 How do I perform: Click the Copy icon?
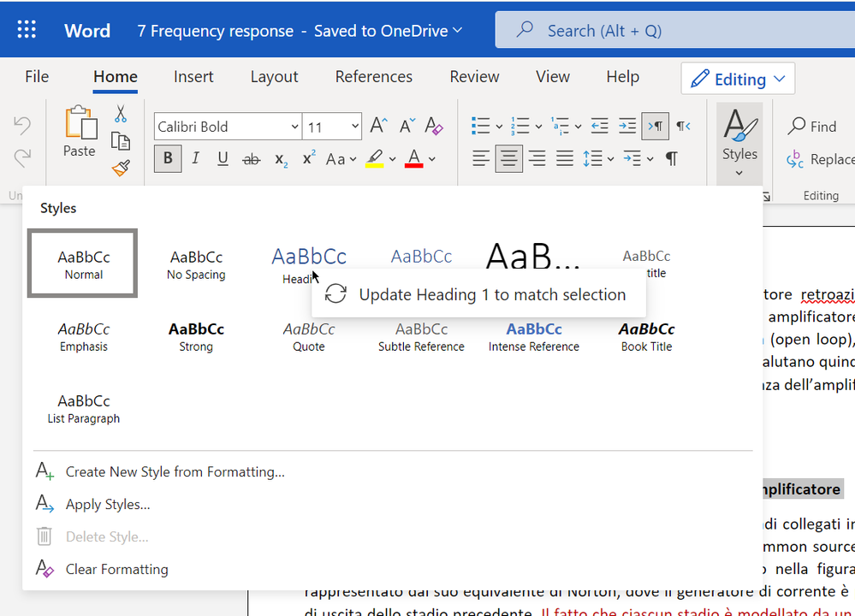121,141
